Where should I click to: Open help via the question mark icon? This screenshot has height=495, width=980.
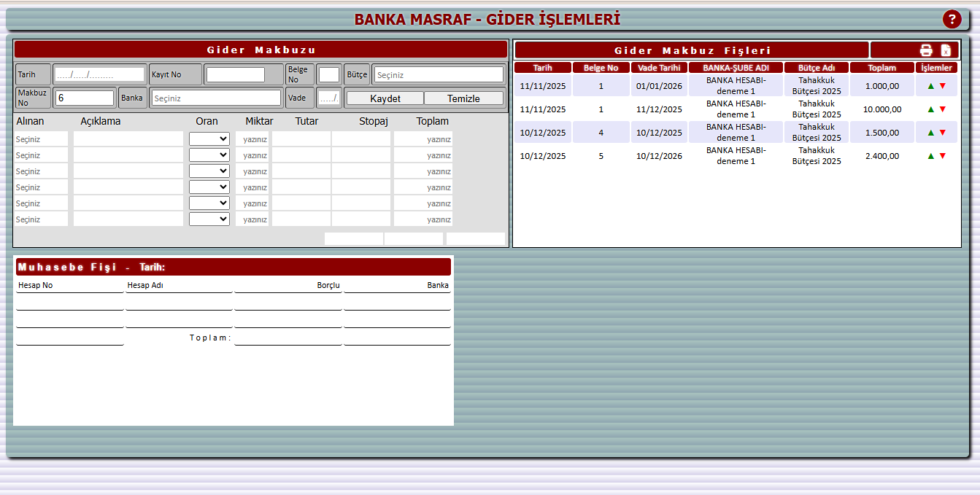tap(952, 19)
